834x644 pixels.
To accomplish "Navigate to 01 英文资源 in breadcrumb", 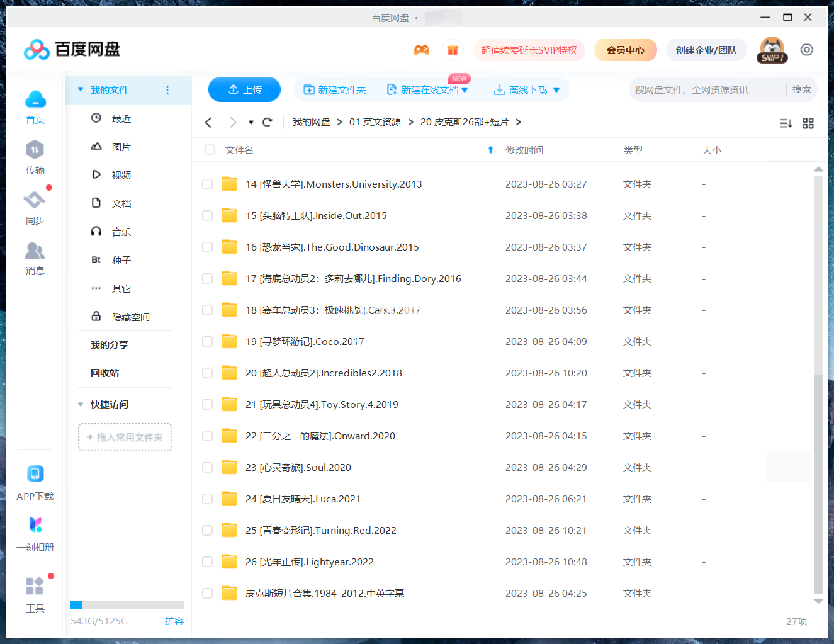I will [375, 121].
